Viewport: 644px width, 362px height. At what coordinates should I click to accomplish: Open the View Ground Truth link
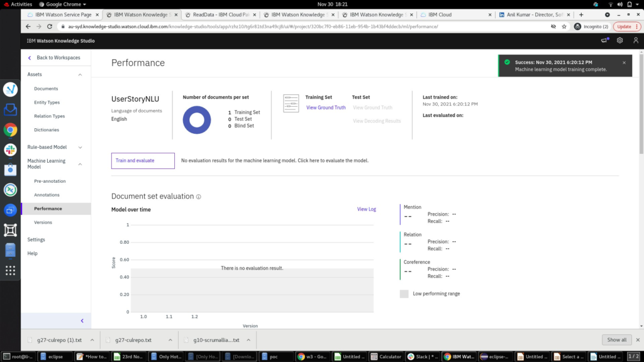[x=326, y=107]
